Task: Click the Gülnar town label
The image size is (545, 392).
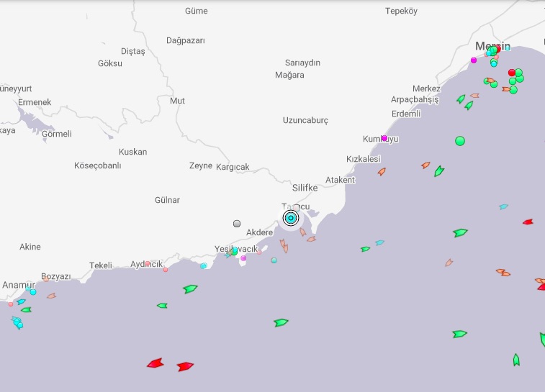Action: pyautogui.click(x=167, y=200)
